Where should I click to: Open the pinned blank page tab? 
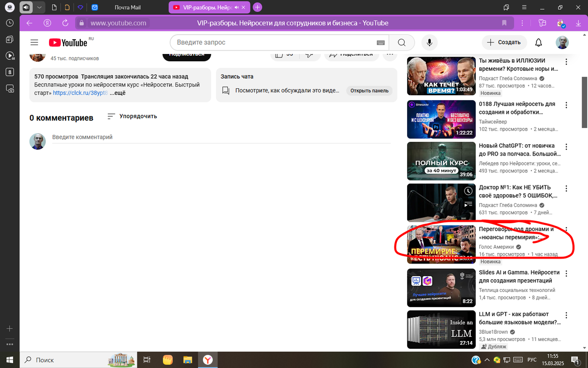(x=54, y=7)
